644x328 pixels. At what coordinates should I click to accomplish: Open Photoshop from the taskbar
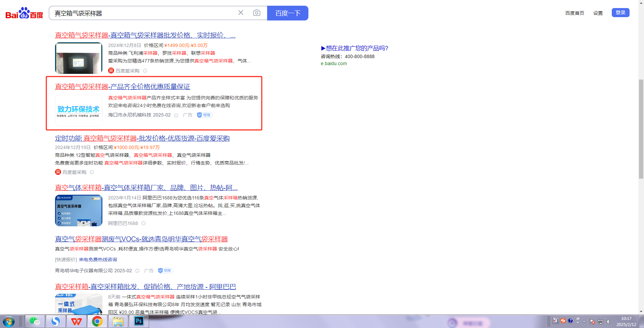point(139,322)
